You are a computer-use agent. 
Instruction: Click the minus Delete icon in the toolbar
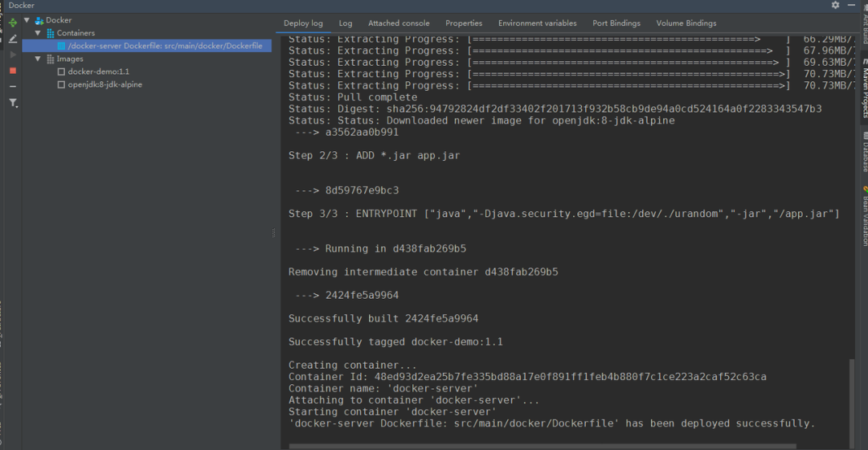coord(13,87)
